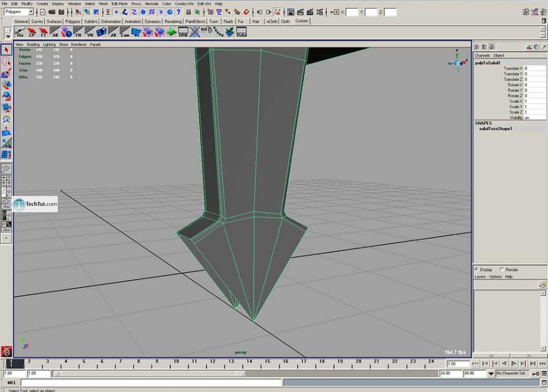Screen dimensions: 548x392
Task: Click the green arrow shelf icon
Action: pyautogui.click(x=171, y=32)
